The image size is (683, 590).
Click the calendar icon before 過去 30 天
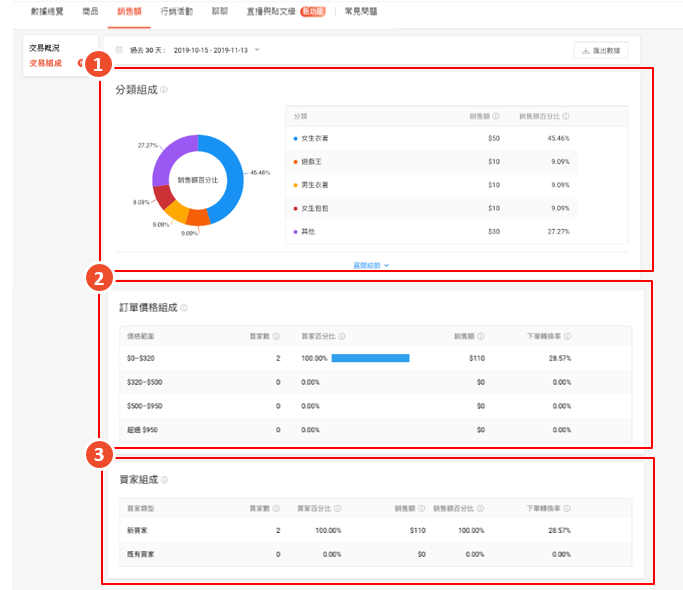pyautogui.click(x=120, y=49)
